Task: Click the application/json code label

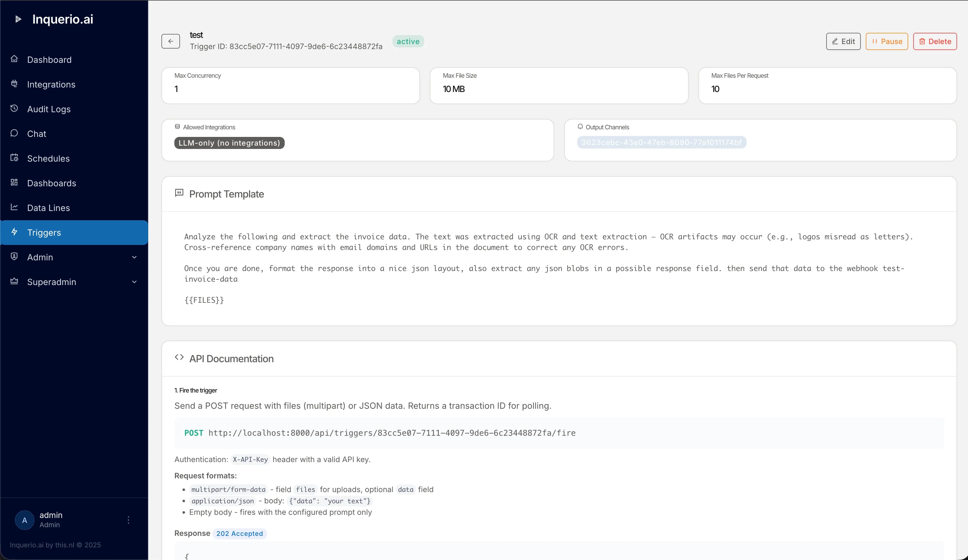Action: point(222,501)
